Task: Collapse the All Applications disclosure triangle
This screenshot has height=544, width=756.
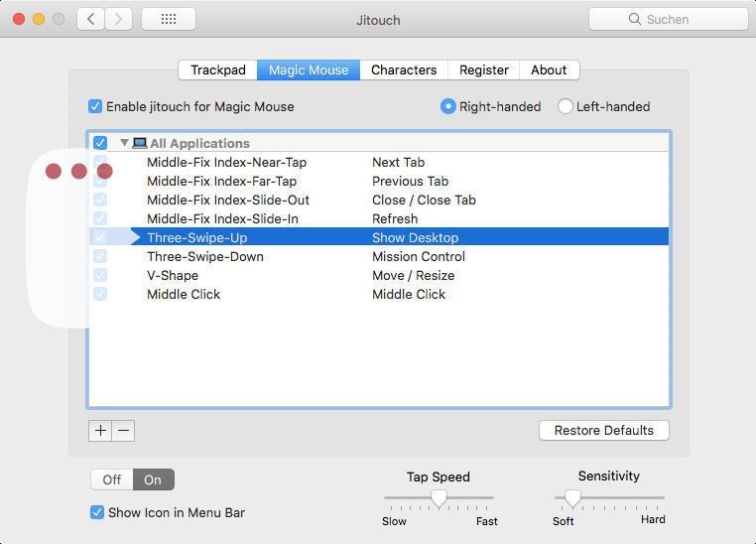Action: [124, 143]
